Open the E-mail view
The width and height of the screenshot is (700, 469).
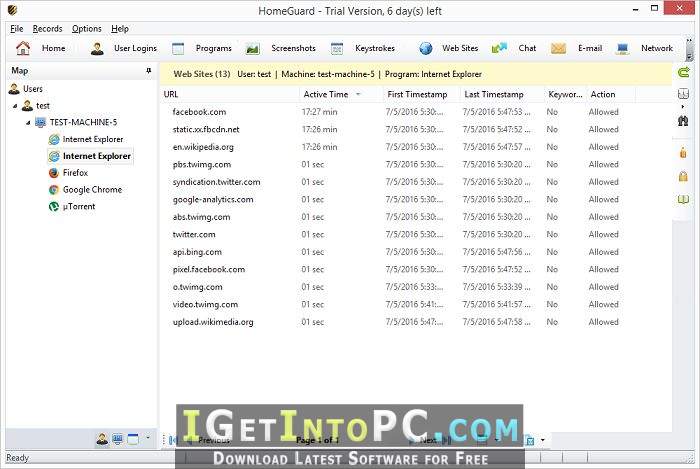(576, 48)
